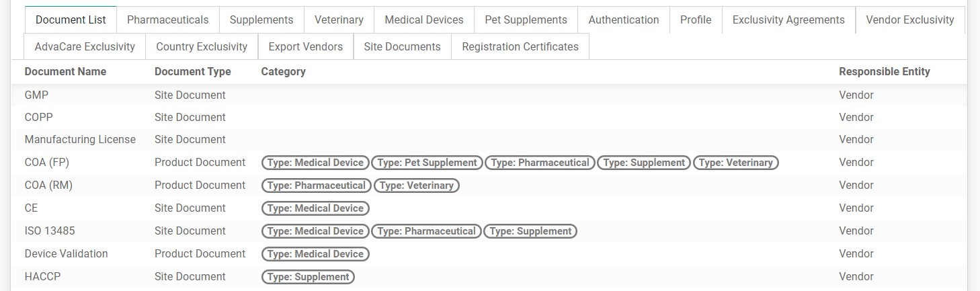The width and height of the screenshot is (980, 291).
Task: Select the Veterinary tab
Action: pos(339,19)
